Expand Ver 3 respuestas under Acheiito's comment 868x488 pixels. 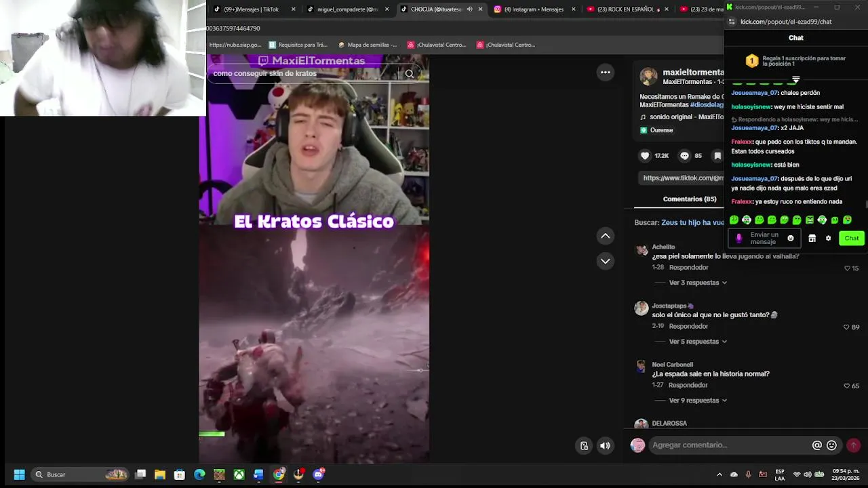pyautogui.click(x=698, y=283)
